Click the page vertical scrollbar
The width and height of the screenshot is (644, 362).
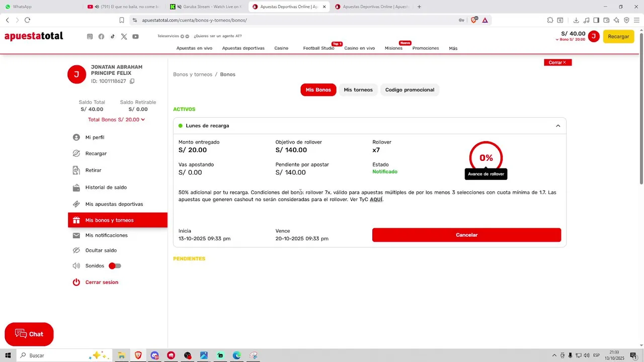[641, 108]
